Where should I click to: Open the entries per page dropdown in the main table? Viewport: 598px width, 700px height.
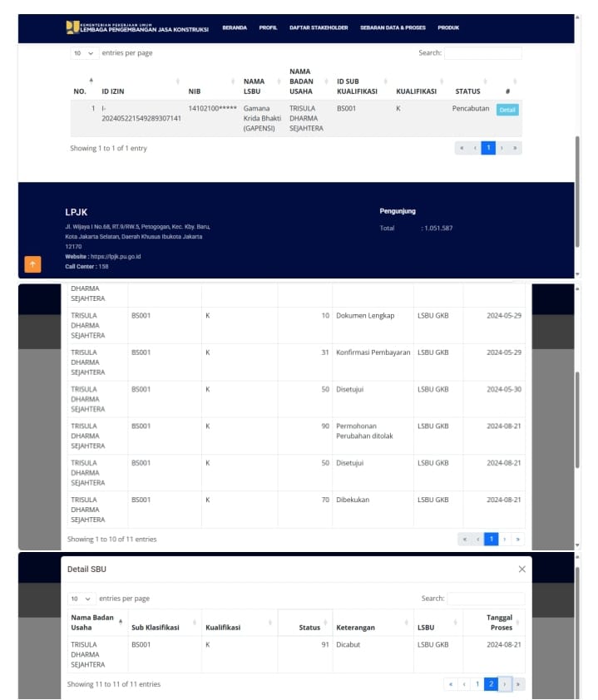point(83,53)
